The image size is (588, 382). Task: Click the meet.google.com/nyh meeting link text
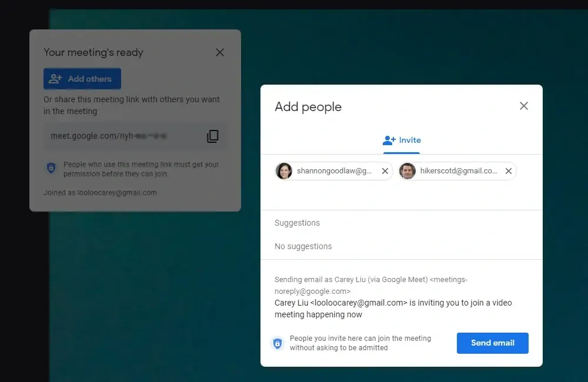(x=109, y=136)
